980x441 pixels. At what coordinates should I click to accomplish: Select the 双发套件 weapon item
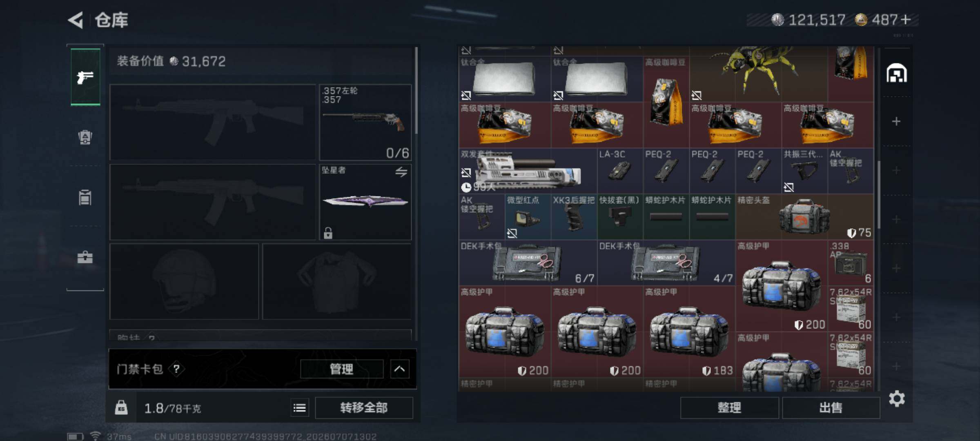click(528, 171)
